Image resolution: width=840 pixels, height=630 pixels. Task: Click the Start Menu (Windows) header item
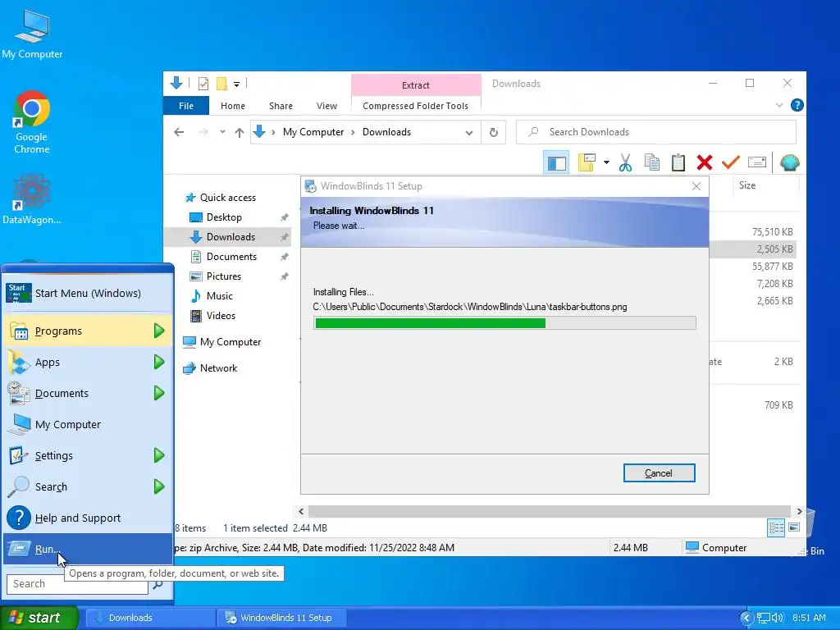pos(87,293)
